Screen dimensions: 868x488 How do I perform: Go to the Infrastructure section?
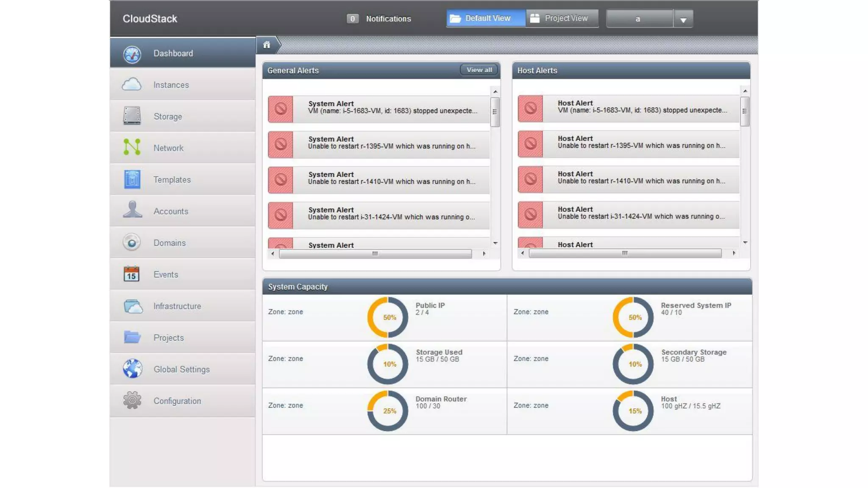(177, 306)
